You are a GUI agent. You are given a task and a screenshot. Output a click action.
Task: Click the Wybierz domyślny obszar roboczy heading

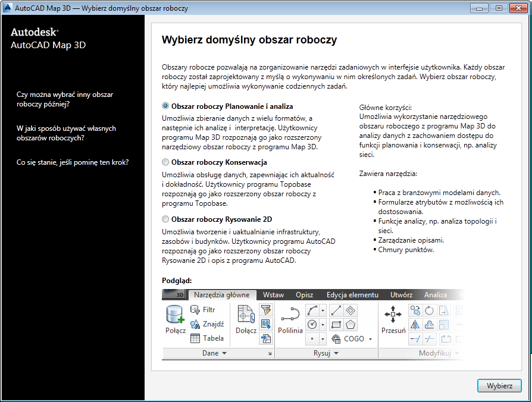pos(249,40)
